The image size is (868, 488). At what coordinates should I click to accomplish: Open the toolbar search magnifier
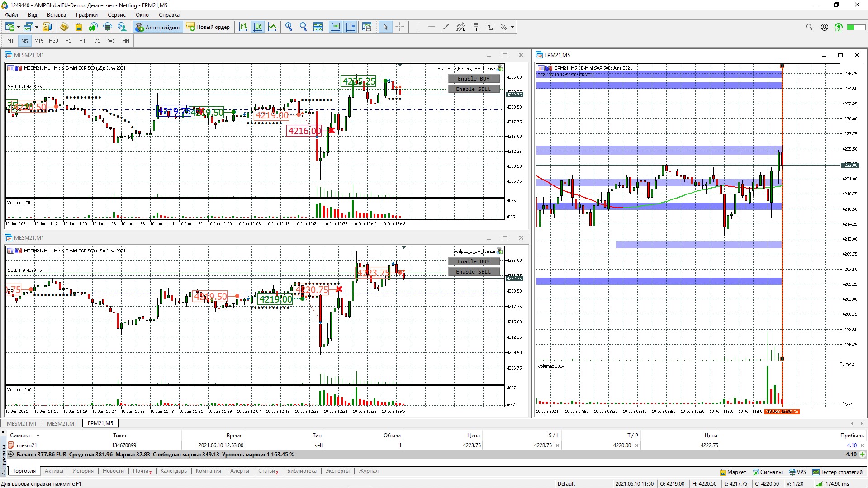pyautogui.click(x=809, y=27)
